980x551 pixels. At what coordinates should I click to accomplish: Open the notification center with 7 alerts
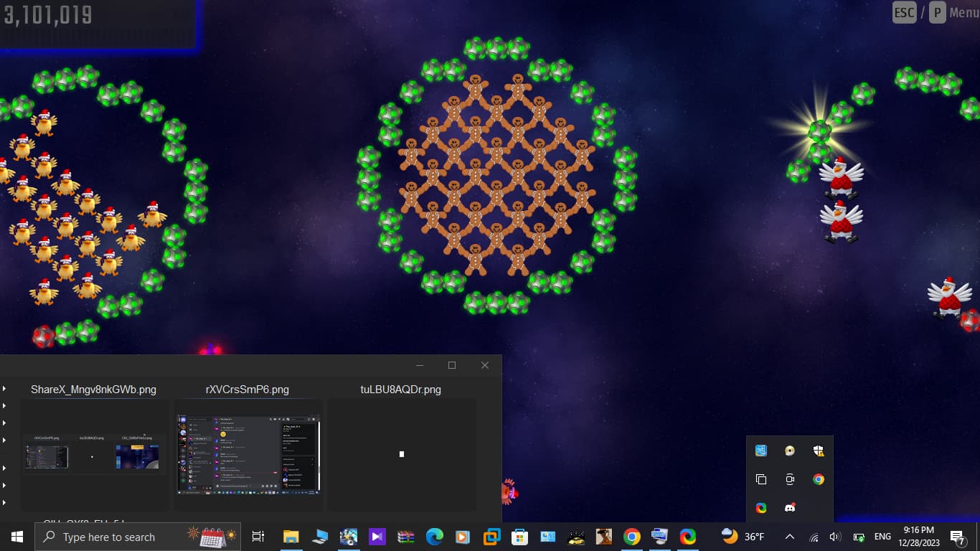958,537
